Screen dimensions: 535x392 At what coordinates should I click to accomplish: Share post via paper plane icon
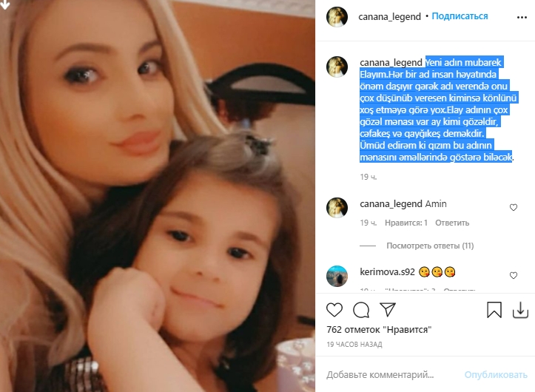click(x=388, y=309)
